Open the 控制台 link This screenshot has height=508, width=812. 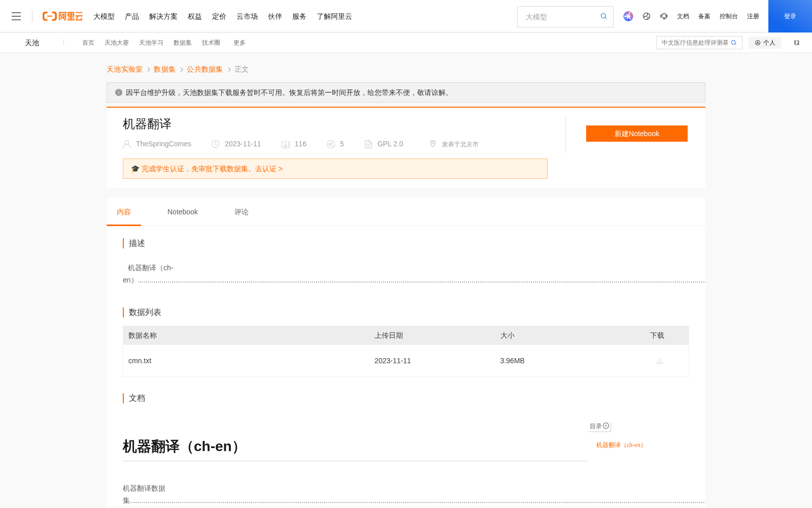click(729, 16)
